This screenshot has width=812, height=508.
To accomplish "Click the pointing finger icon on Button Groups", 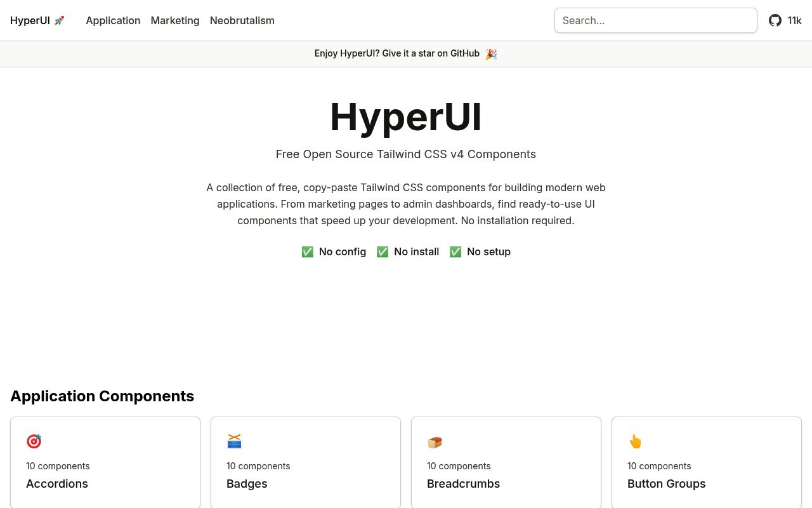I will point(635,441).
